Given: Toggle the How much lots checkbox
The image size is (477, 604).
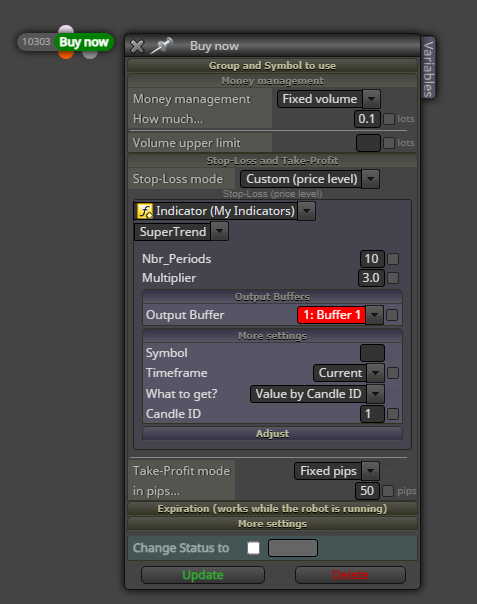Looking at the screenshot, I should [x=389, y=119].
